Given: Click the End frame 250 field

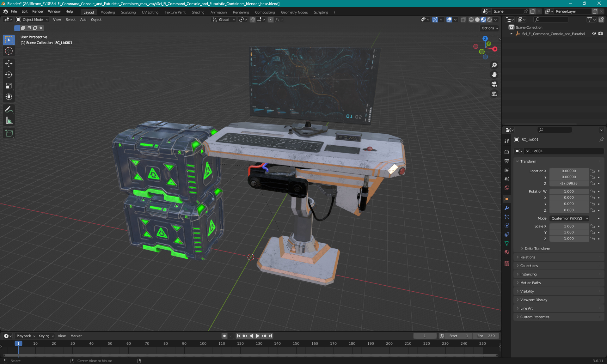Looking at the screenshot, I should pos(487,336).
